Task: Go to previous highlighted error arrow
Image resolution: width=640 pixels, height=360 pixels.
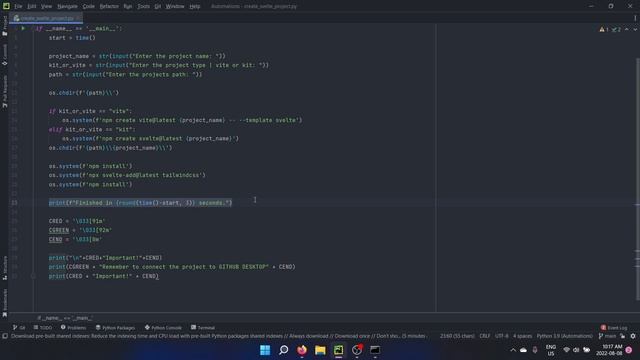Action: point(627,29)
